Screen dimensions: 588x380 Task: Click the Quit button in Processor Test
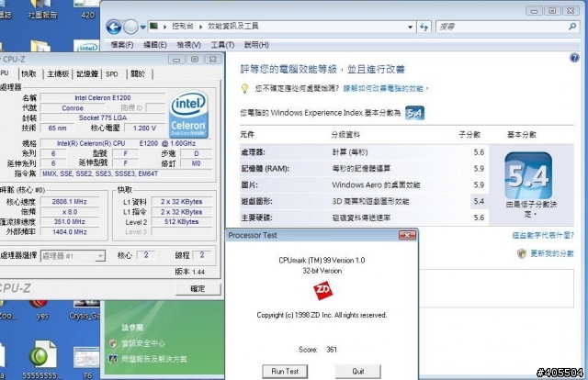click(358, 372)
